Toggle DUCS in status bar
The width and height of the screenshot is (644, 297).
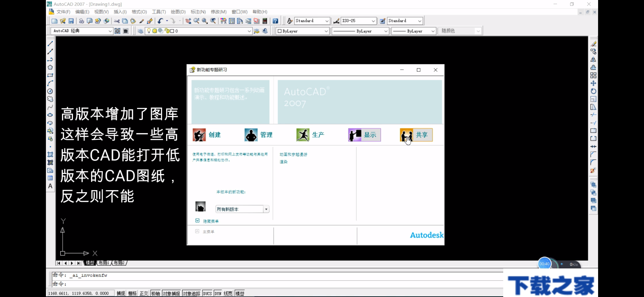coord(208,293)
